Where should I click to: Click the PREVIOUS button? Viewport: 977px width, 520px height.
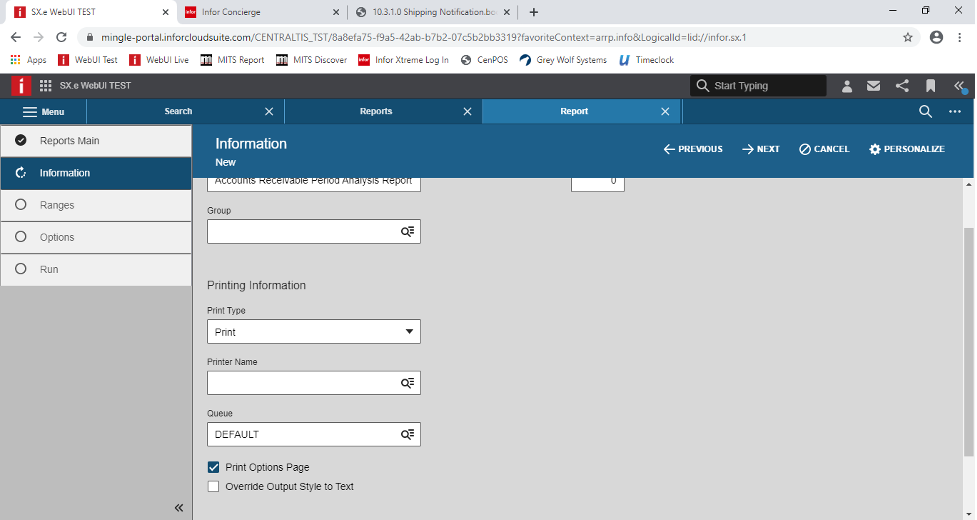point(693,149)
